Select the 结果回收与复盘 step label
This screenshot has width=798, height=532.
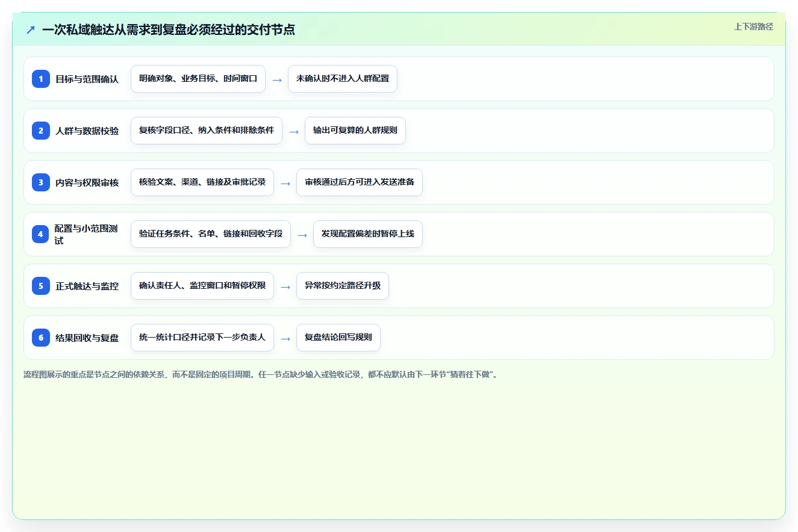coord(87,338)
